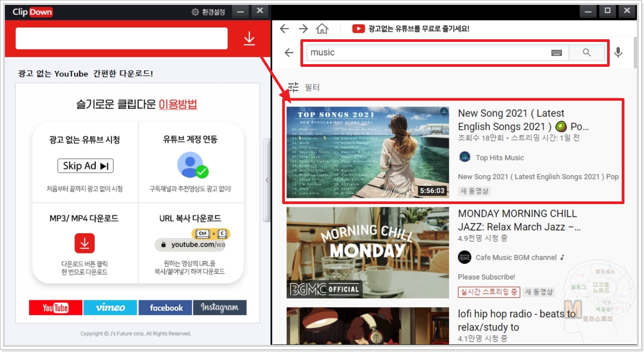Screen dimensions: 644x352
Task: Click the 4.9천명 시청 중 viewer count
Action: [482, 238]
